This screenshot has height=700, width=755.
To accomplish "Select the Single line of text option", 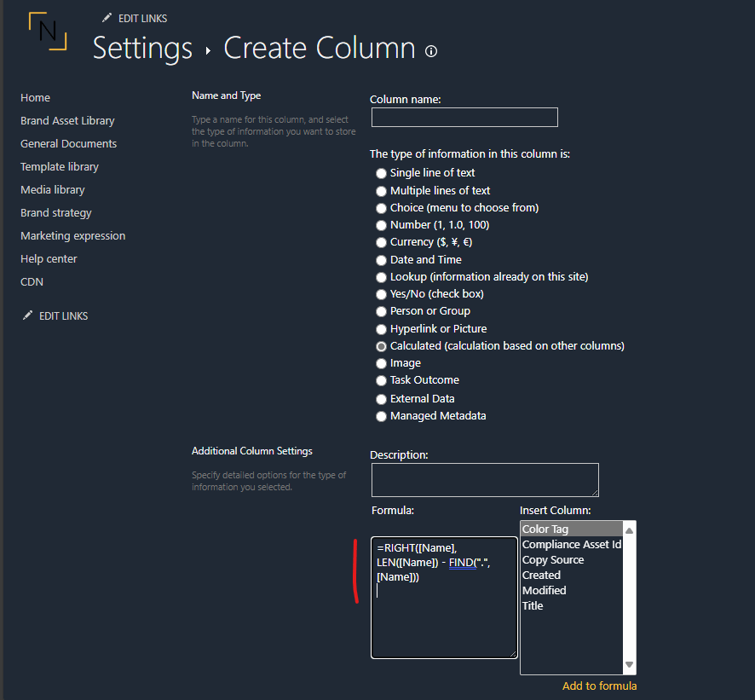I will [381, 173].
